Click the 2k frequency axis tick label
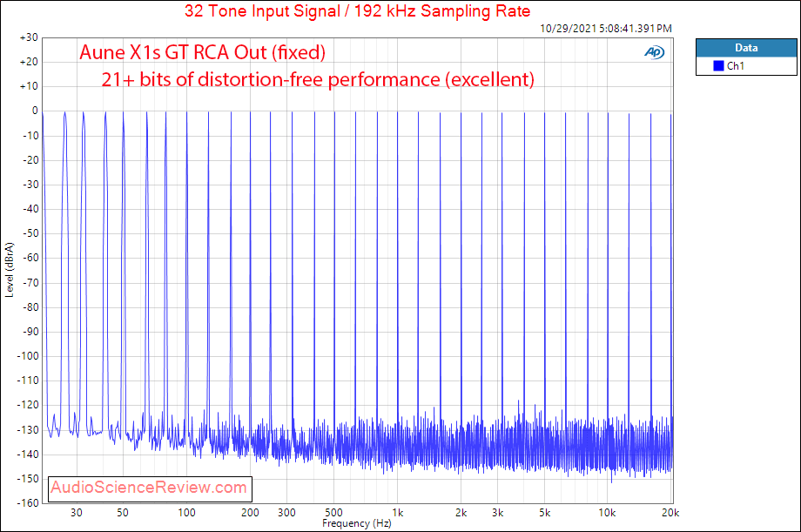This screenshot has height=532, width=801. [x=461, y=513]
